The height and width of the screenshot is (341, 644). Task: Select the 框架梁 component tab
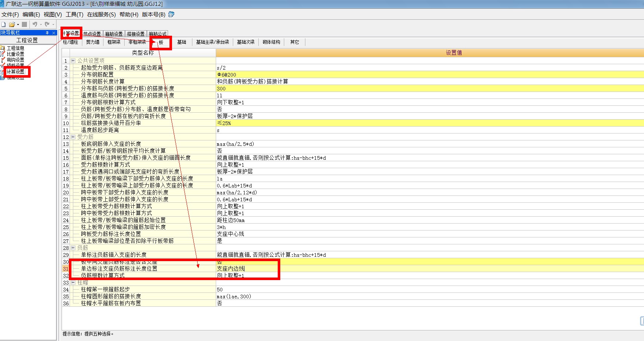114,42
